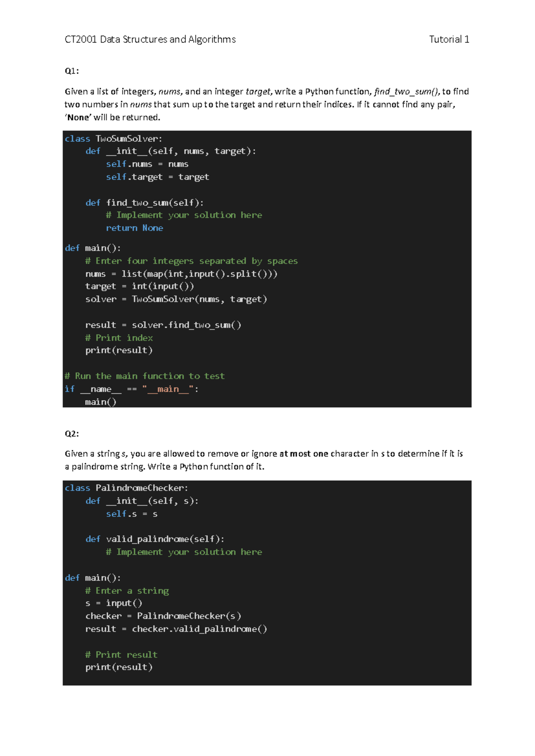Click the Q2: question heading

72,434
